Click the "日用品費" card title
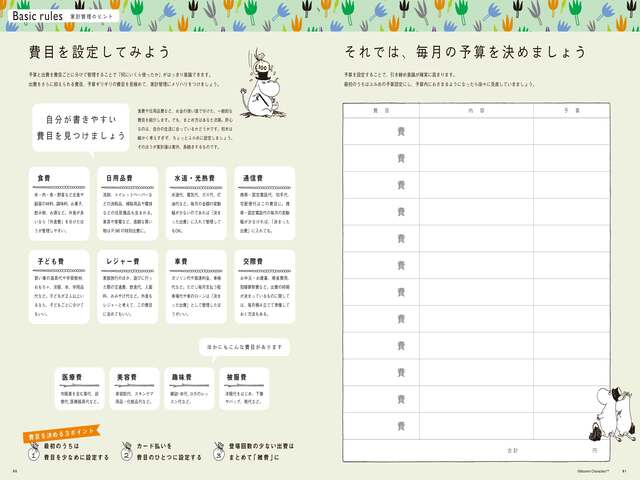 click(119, 178)
